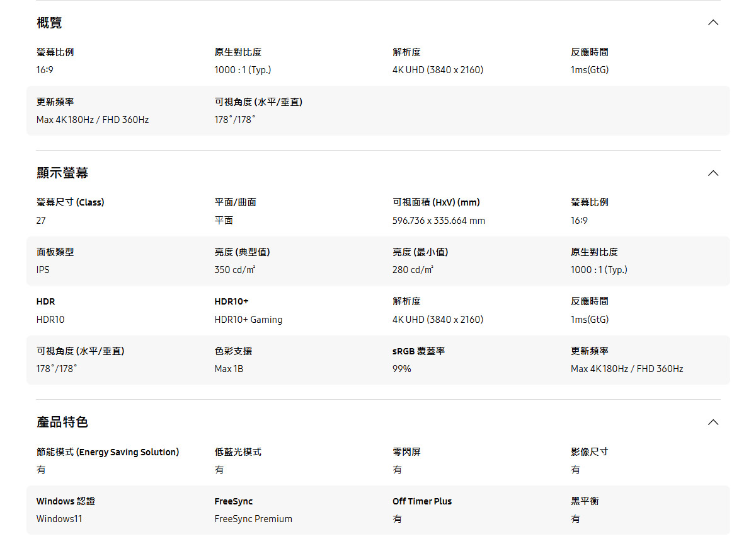Image resolution: width=756 pixels, height=541 pixels.
Task: Collapse the 產品特色 section chevron
Action: 713,422
